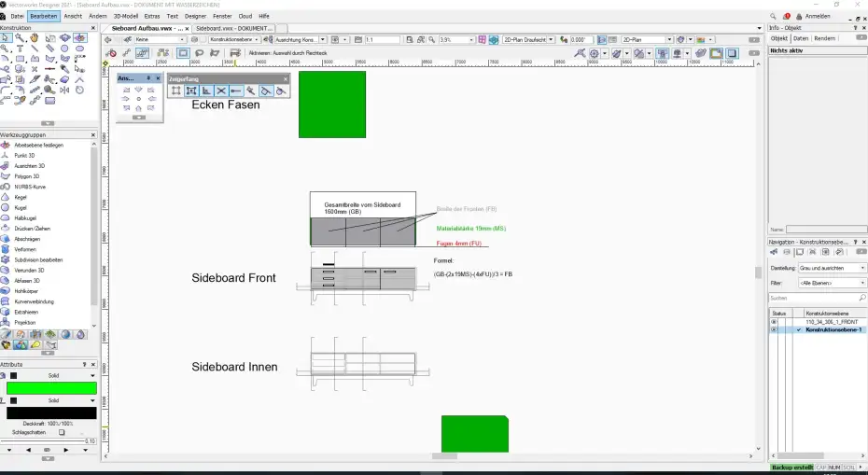This screenshot has width=868, height=475.
Task: Enable the Schlagschatten checkbox
Action: pos(62,432)
